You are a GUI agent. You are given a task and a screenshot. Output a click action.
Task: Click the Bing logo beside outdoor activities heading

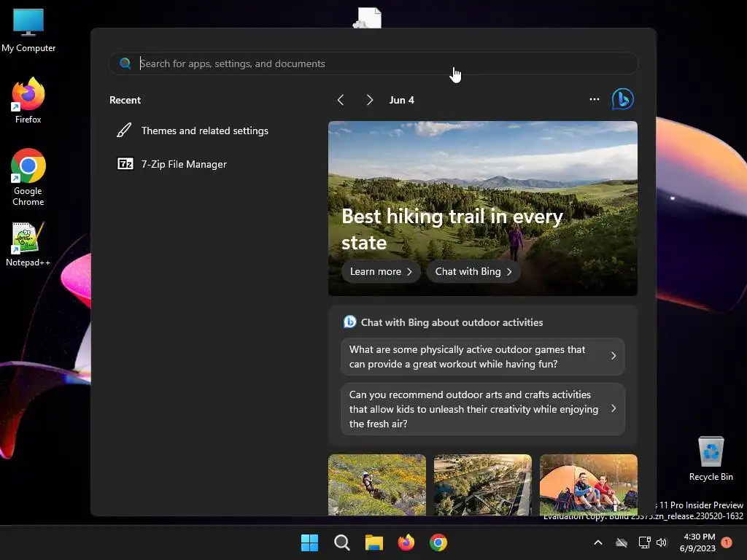pyautogui.click(x=349, y=322)
